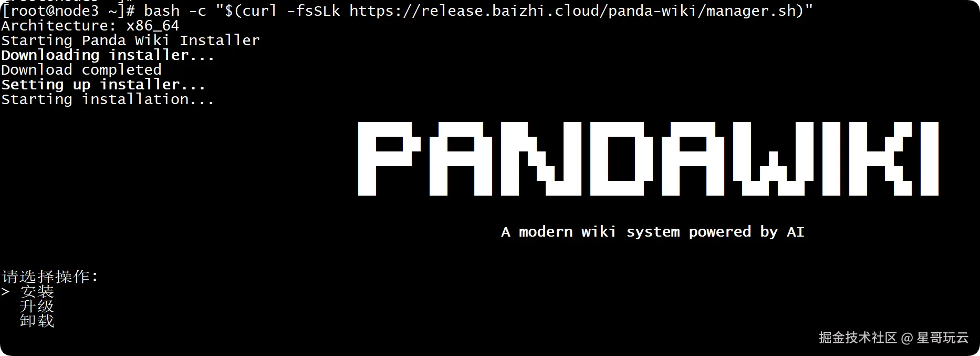Click the 掘金技术社区 watermark text
Screen dimensions: 980x356
858,338
